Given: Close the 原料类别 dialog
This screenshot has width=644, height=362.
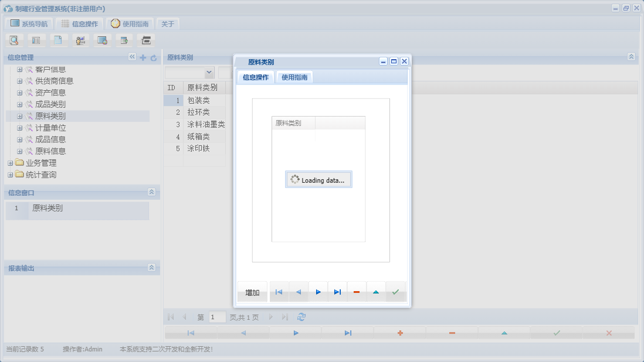Looking at the screenshot, I should coord(405,62).
